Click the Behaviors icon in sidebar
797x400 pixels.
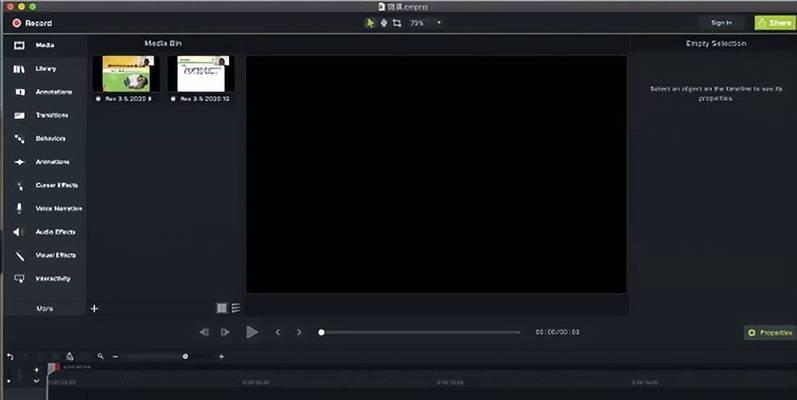(19, 139)
